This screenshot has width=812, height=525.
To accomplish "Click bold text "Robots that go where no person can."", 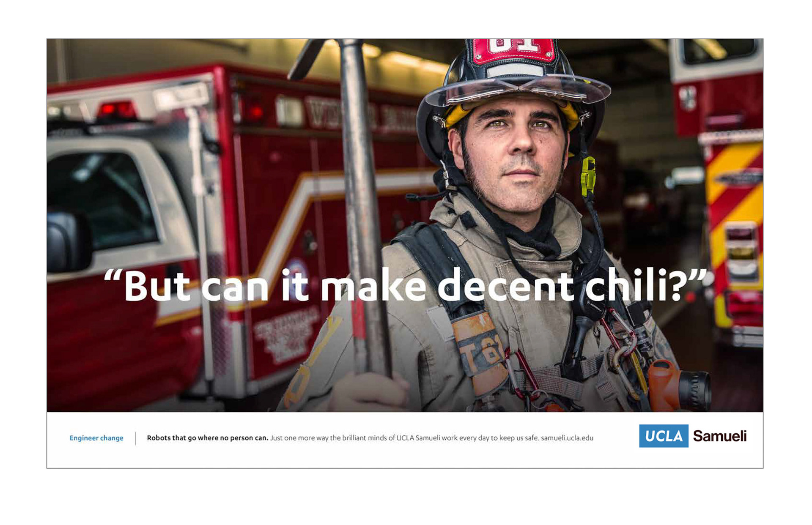I will pyautogui.click(x=207, y=438).
